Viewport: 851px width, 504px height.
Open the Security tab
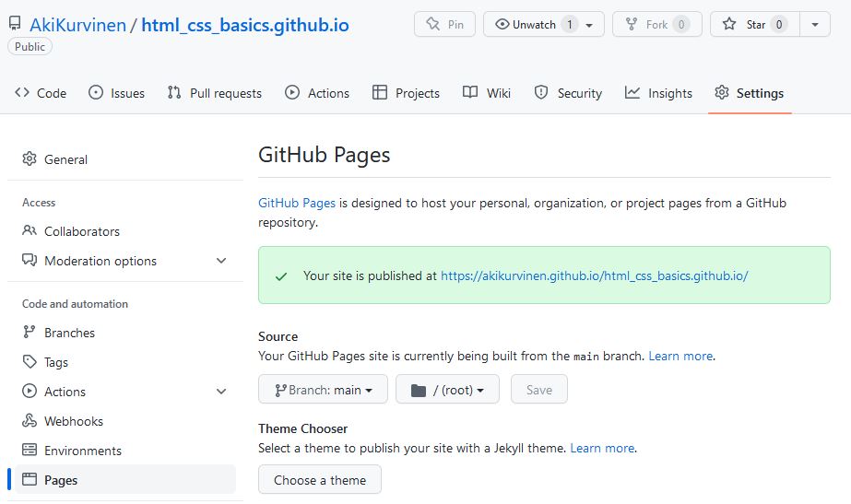[x=568, y=93]
